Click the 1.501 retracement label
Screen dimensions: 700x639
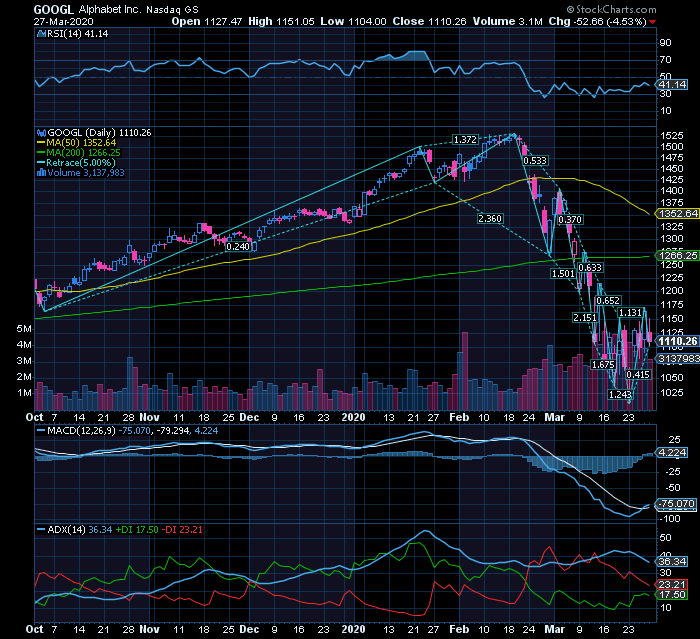(x=563, y=274)
